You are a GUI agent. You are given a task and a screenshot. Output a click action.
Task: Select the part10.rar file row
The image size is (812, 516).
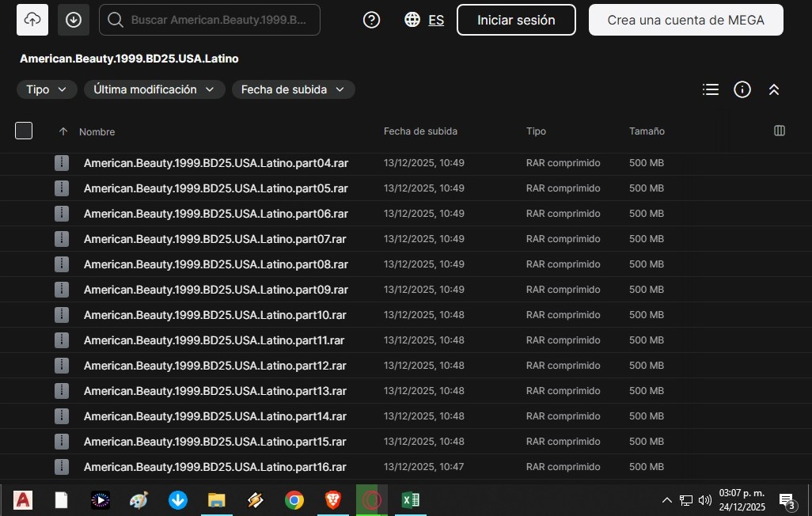tap(215, 315)
